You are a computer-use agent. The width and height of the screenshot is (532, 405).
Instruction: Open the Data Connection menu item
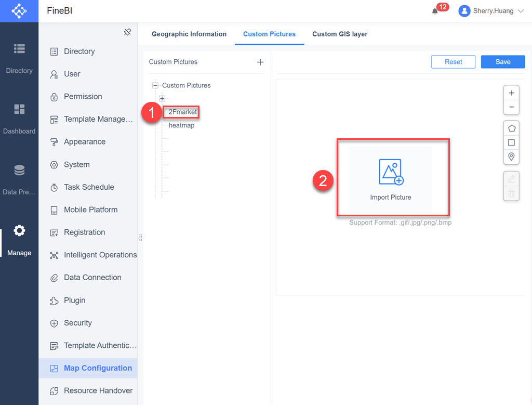(x=88, y=277)
